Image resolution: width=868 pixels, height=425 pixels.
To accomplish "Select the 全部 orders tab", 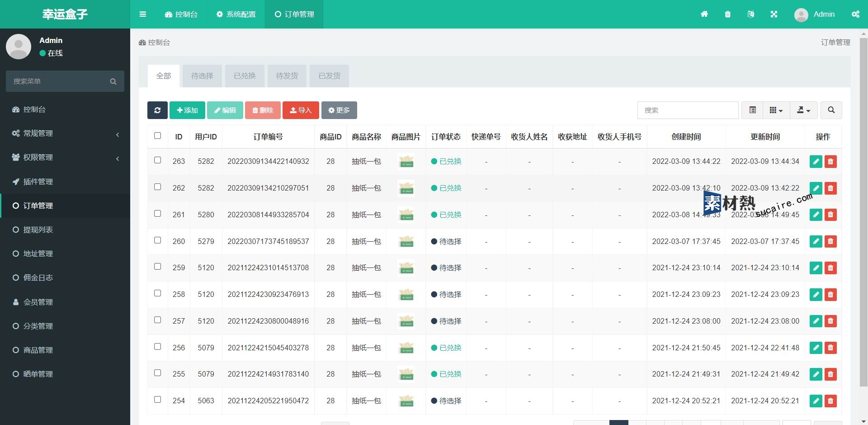I will [164, 76].
